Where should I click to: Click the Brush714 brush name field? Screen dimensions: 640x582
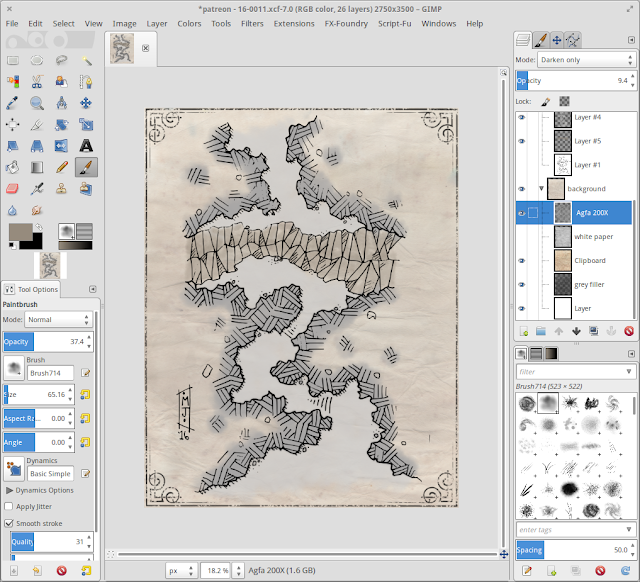52,371
